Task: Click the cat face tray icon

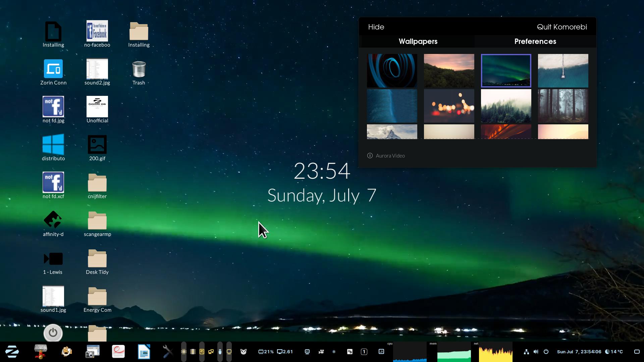Action: click(x=244, y=352)
